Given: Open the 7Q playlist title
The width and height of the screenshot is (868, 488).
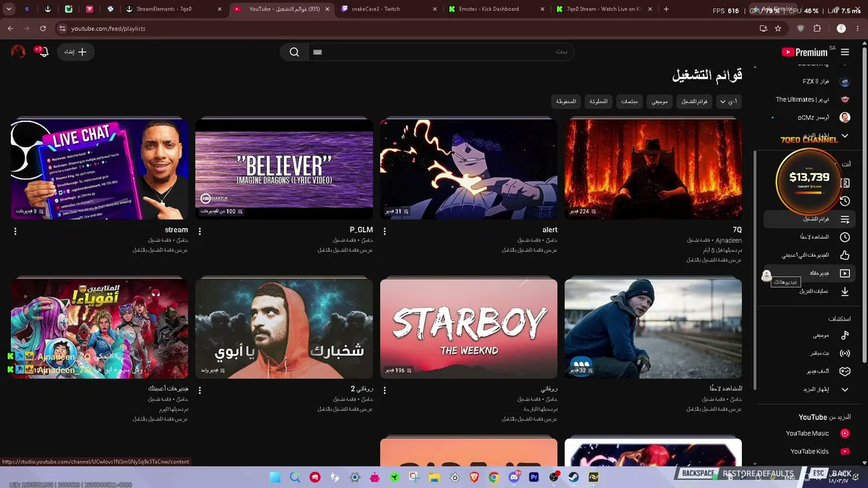Looking at the screenshot, I should (x=737, y=230).
